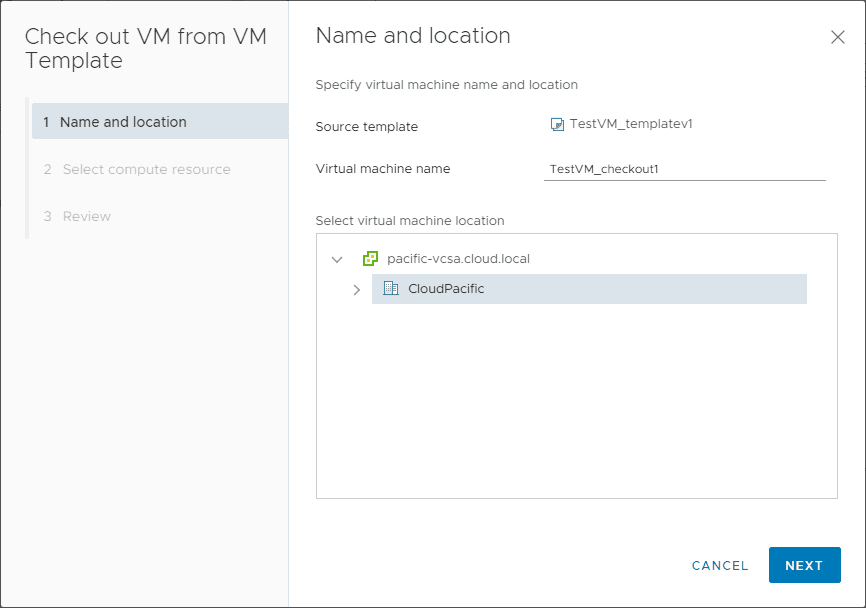
Task: Open step 2 Select compute resource
Action: 146,169
